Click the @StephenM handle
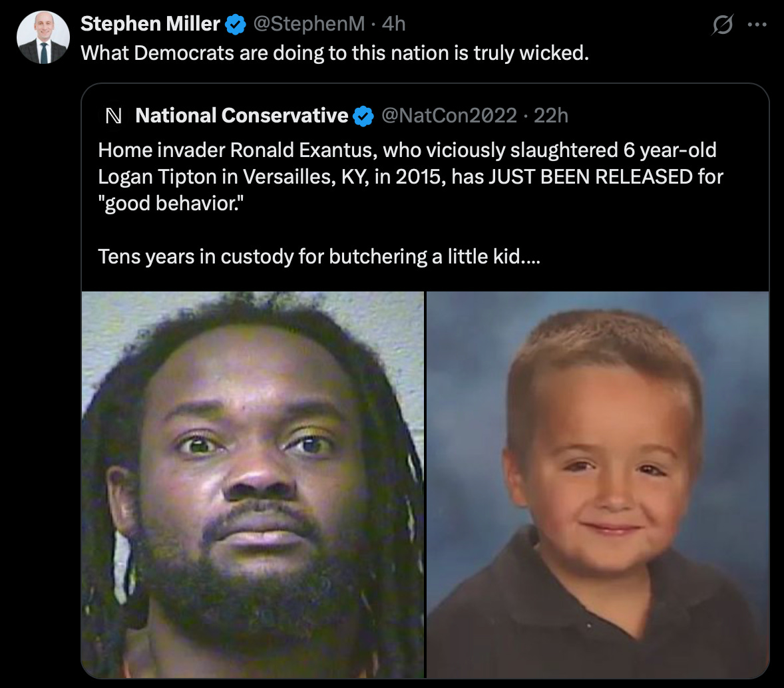784x688 pixels. (309, 23)
